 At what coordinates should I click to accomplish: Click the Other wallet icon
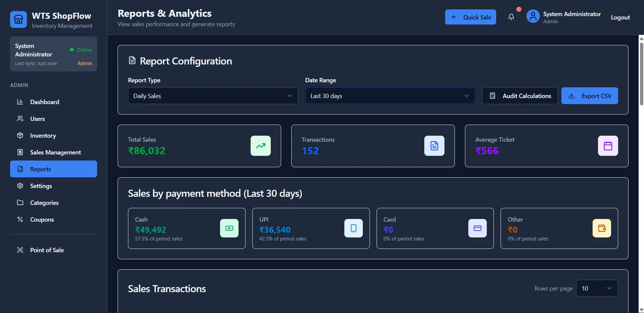602,228
